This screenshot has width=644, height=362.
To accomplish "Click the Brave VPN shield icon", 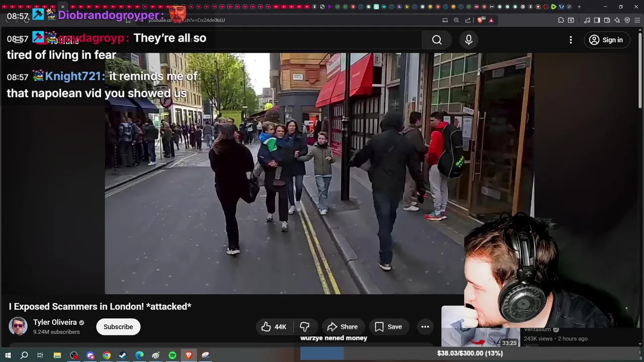I will pos(627,20).
